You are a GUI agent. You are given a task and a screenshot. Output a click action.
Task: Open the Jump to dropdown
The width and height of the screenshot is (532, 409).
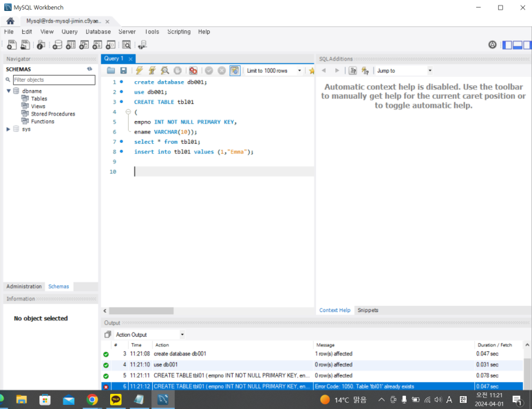click(x=430, y=71)
